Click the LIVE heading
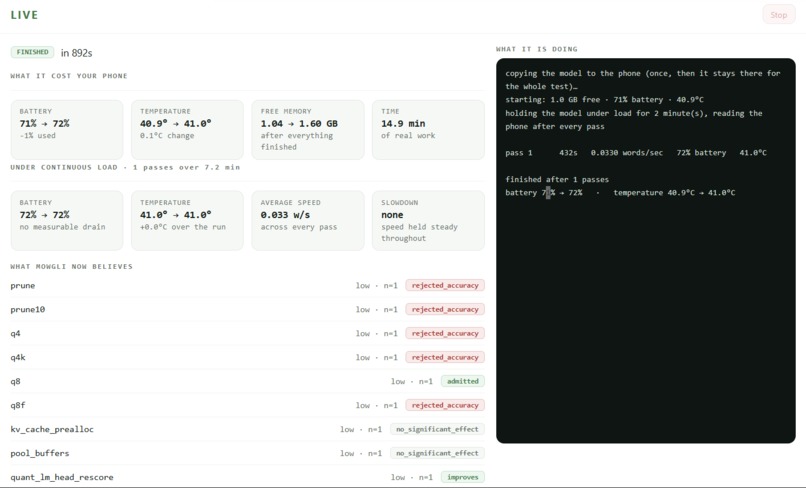This screenshot has height=488, width=806. pyautogui.click(x=24, y=15)
